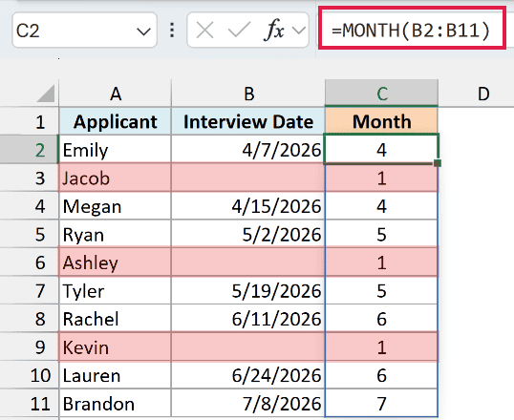Select row 8 header
Viewport: 514px width, 420px height.
[x=30, y=319]
